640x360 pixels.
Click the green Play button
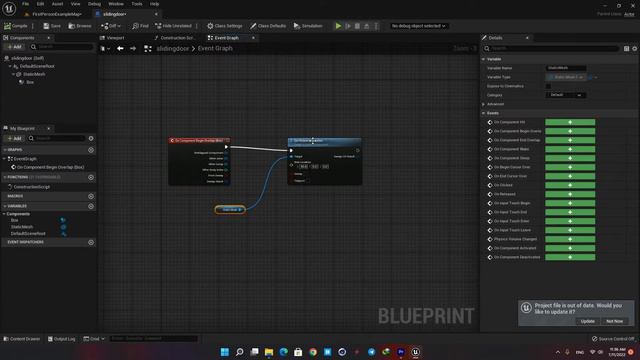coord(338,26)
